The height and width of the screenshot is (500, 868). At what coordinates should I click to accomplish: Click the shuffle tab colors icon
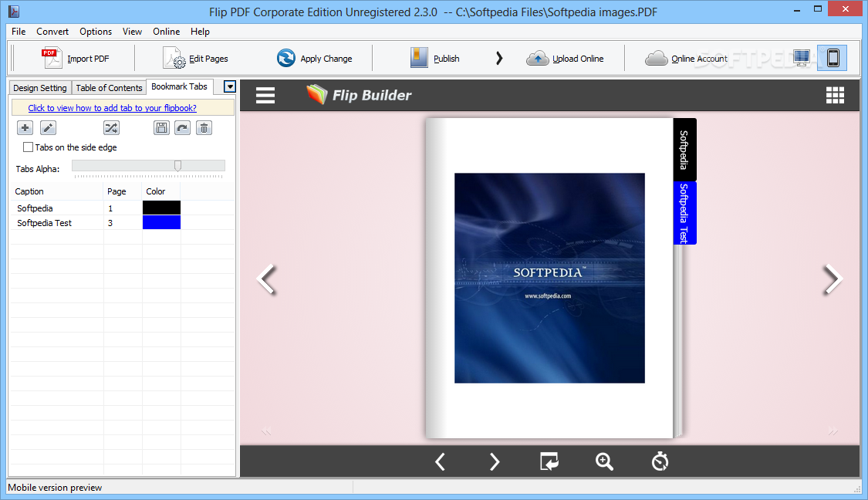111,128
